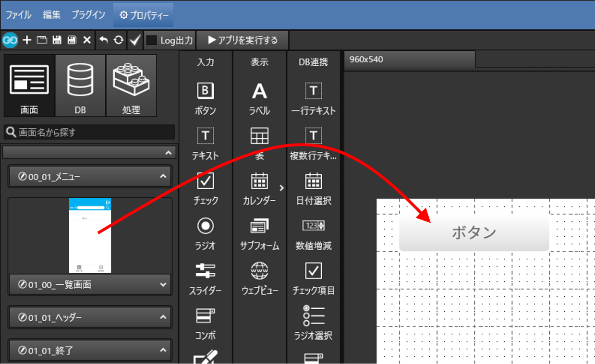The height and width of the screenshot is (364, 595).
Task: Switch to the DB panel tab
Action: coord(80,85)
